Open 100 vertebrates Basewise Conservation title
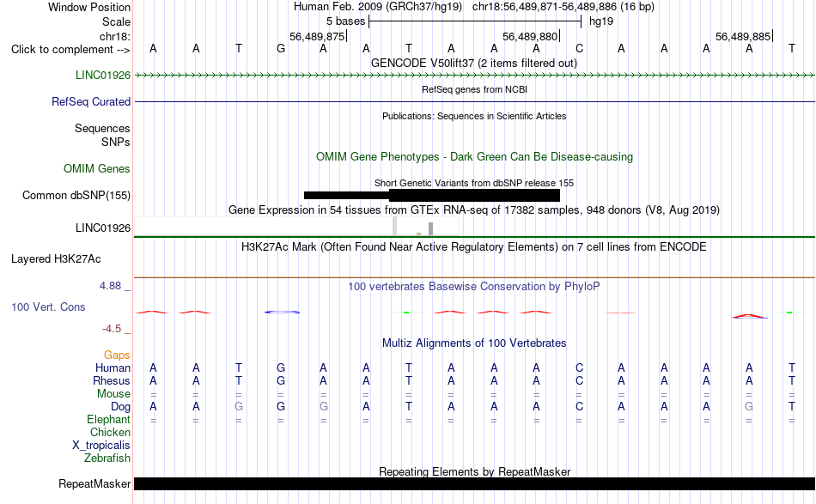The height and width of the screenshot is (504, 816). pos(474,286)
